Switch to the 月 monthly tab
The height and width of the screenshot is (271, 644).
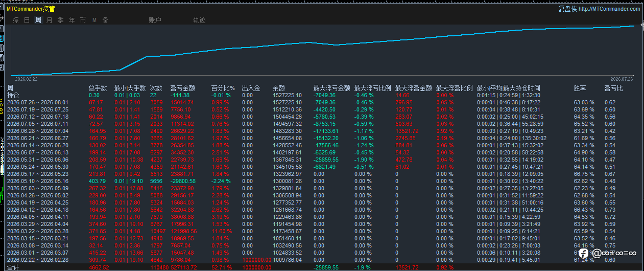50,20
